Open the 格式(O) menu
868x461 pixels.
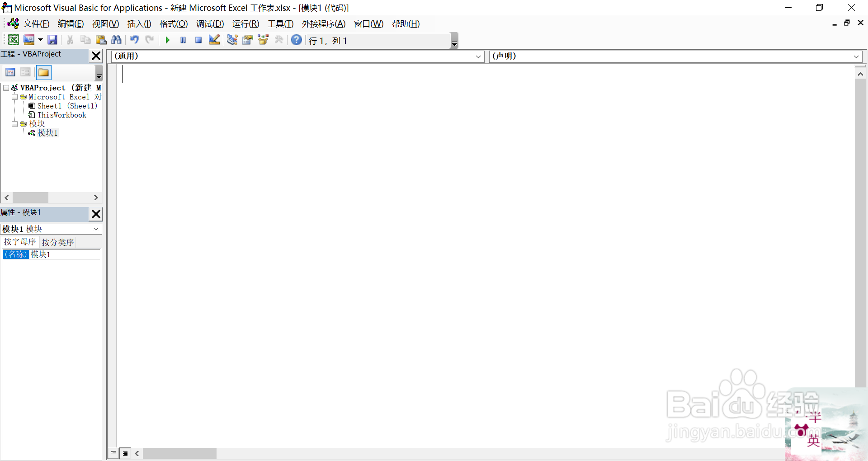coord(174,24)
